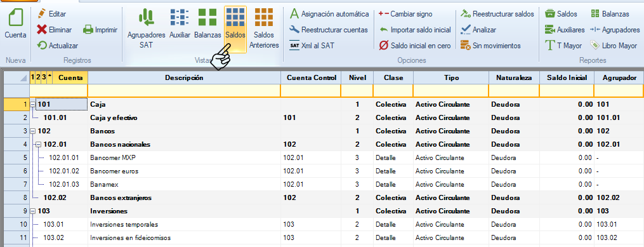This screenshot has width=644, height=247.
Task: Sort by Descripción column header
Action: (184, 77)
